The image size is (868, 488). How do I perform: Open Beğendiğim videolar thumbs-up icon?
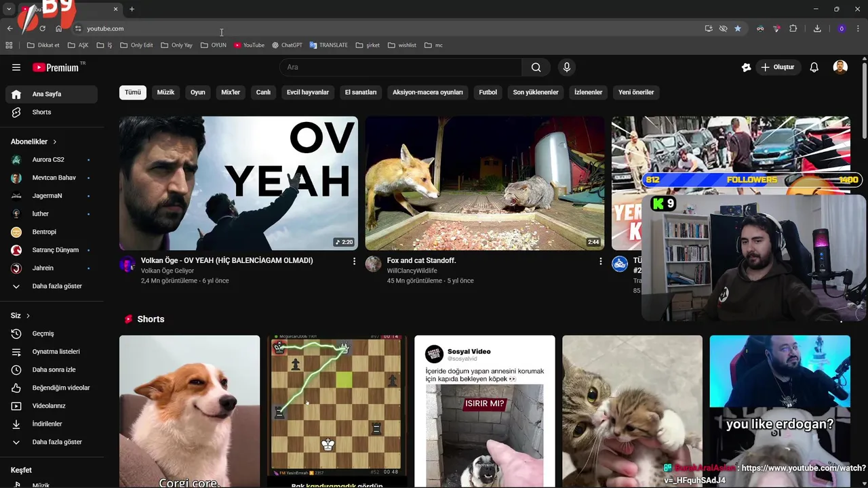[16, 388]
